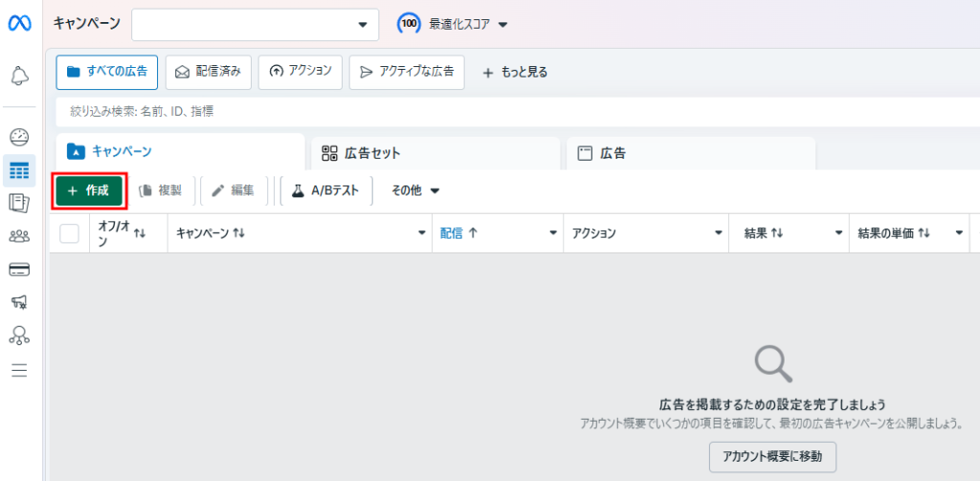Expand the 最適化スコア dropdown arrow

point(503,25)
